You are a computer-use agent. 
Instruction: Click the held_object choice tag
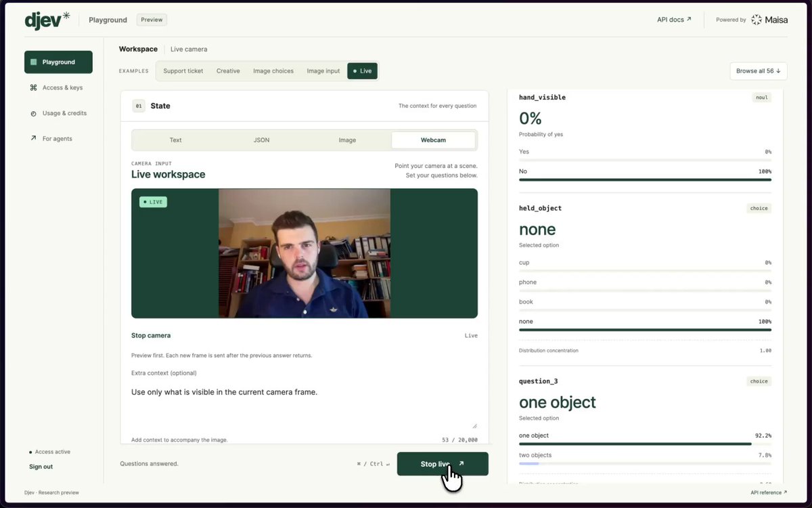pyautogui.click(x=759, y=209)
